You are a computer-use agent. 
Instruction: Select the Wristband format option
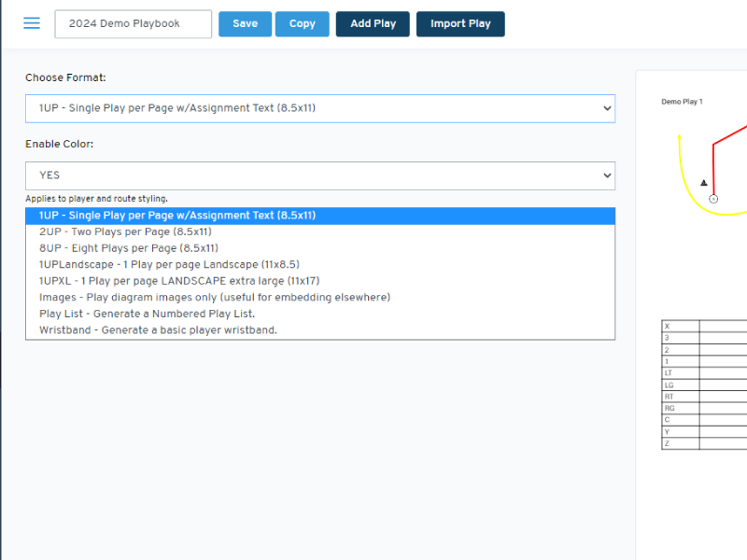coord(158,330)
